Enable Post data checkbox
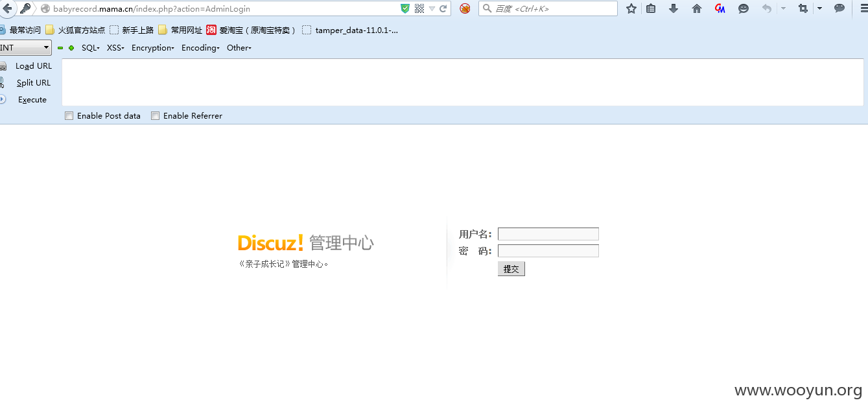This screenshot has width=868, height=409. click(x=69, y=116)
